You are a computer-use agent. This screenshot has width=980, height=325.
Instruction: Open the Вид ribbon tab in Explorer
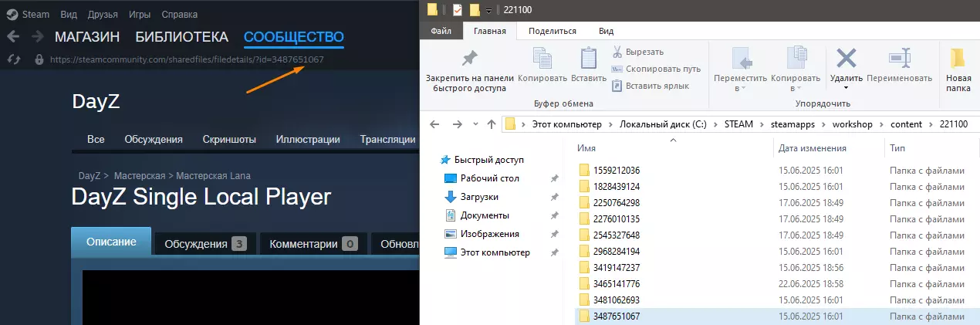click(607, 31)
